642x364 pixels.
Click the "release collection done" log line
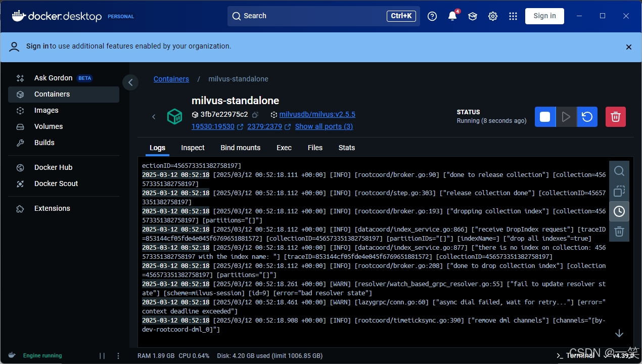coord(374,197)
